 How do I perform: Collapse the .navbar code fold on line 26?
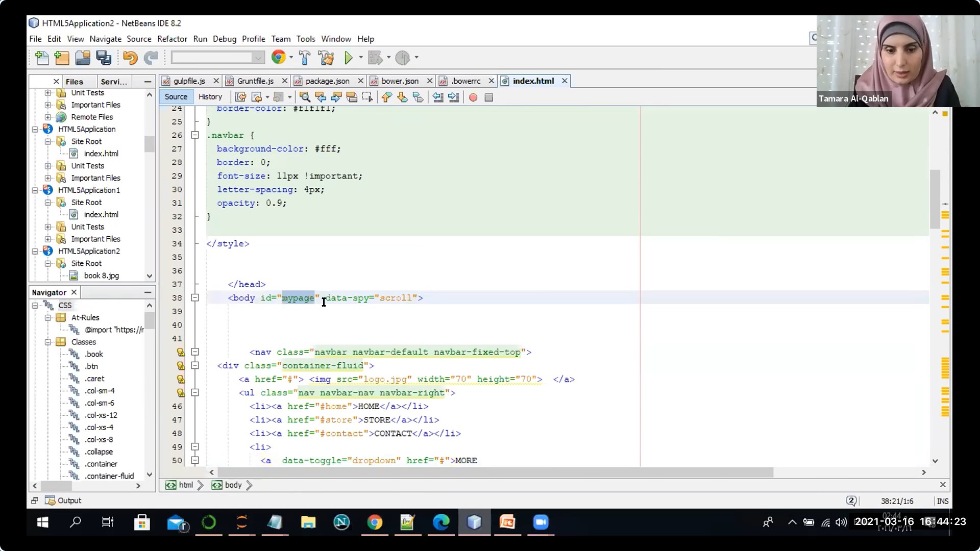195,135
